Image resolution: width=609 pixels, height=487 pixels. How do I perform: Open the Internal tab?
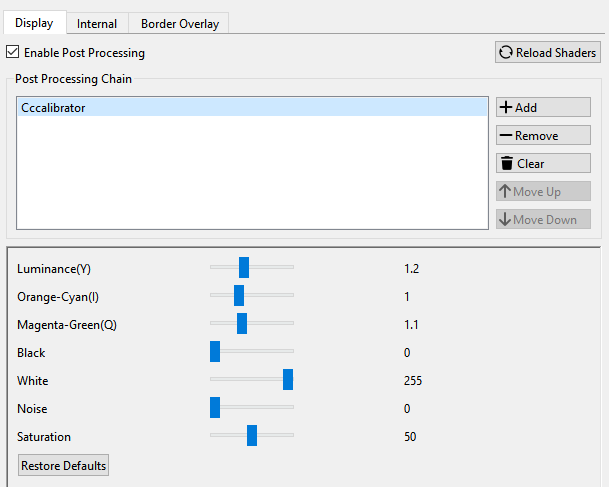(x=97, y=24)
